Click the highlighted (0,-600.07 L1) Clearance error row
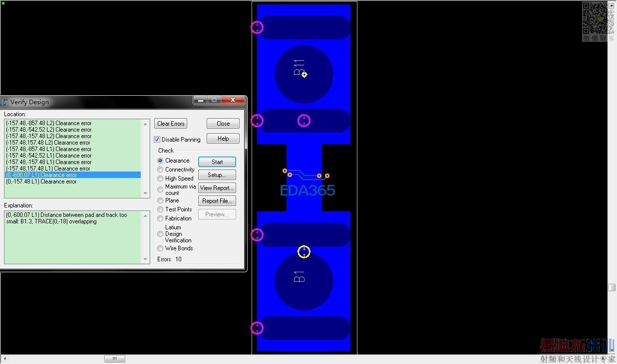The width and height of the screenshot is (617, 364). tap(73, 175)
